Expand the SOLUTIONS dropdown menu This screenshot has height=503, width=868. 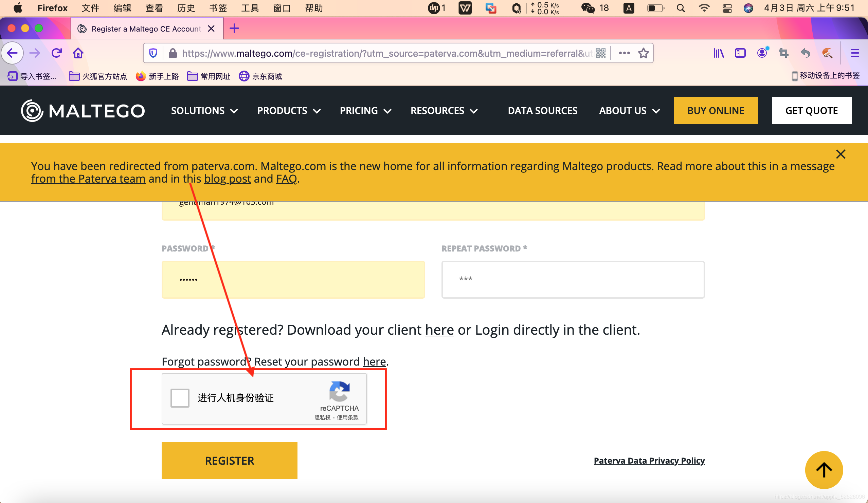pos(203,110)
